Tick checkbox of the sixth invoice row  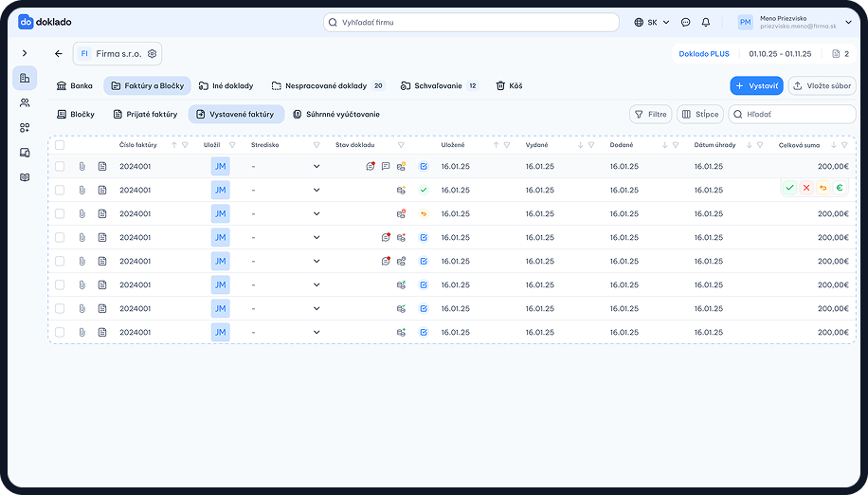[x=60, y=284]
